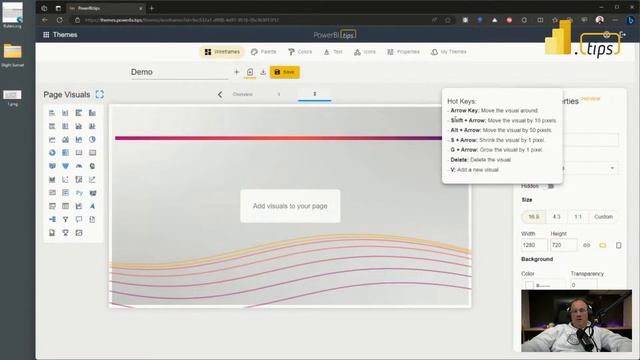This screenshot has height=360, width=640.
Task: Add a treemap visual
Action: tap(65, 153)
